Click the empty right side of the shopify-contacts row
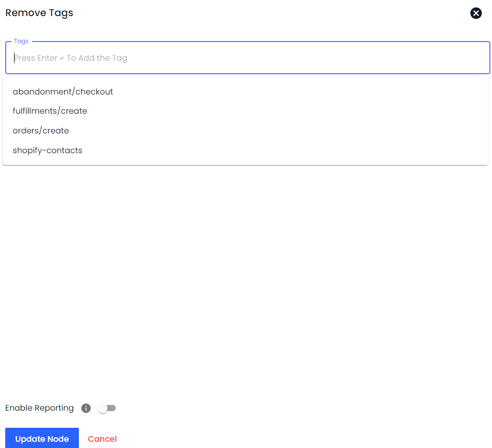This screenshot has width=492, height=448. 363,151
